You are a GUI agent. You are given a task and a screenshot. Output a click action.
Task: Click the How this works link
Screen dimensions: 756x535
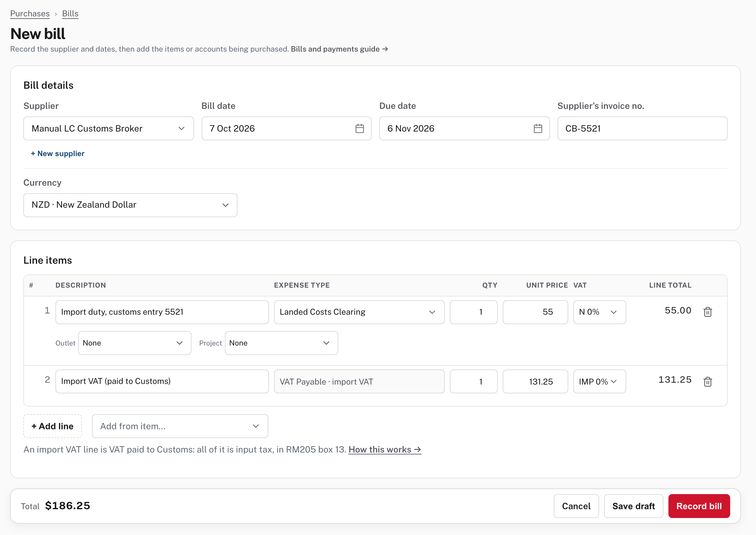(x=385, y=450)
